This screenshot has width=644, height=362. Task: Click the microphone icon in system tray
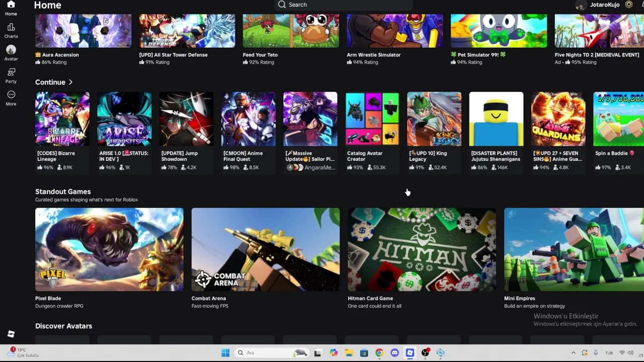[596, 353]
